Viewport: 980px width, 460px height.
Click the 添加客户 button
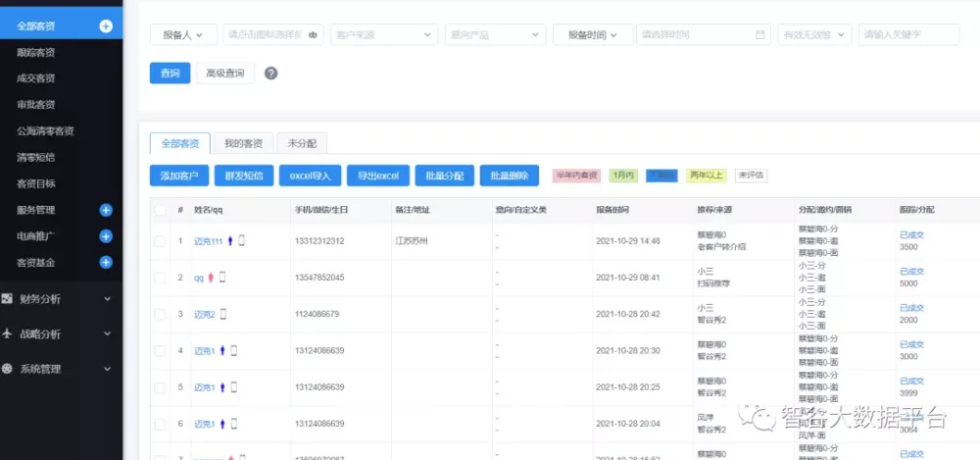pyautogui.click(x=178, y=176)
